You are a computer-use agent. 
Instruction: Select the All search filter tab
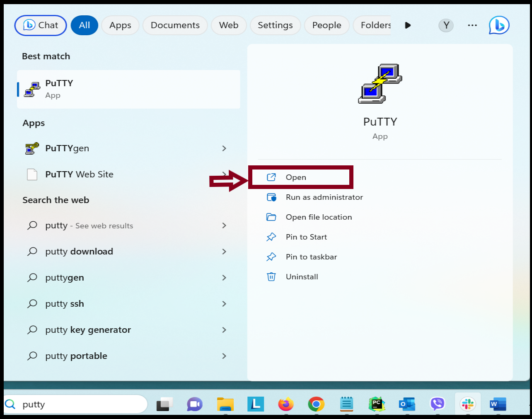85,25
